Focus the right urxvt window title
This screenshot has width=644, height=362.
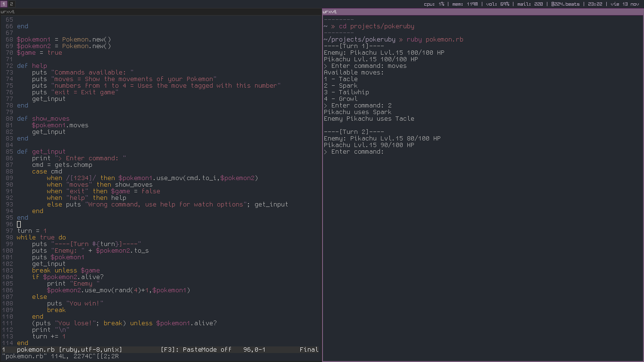[x=330, y=11]
